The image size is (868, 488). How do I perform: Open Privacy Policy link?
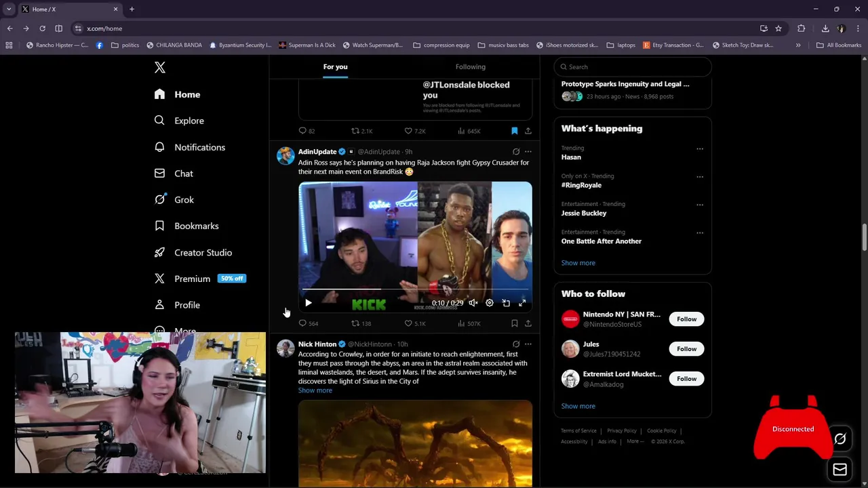[x=622, y=431]
